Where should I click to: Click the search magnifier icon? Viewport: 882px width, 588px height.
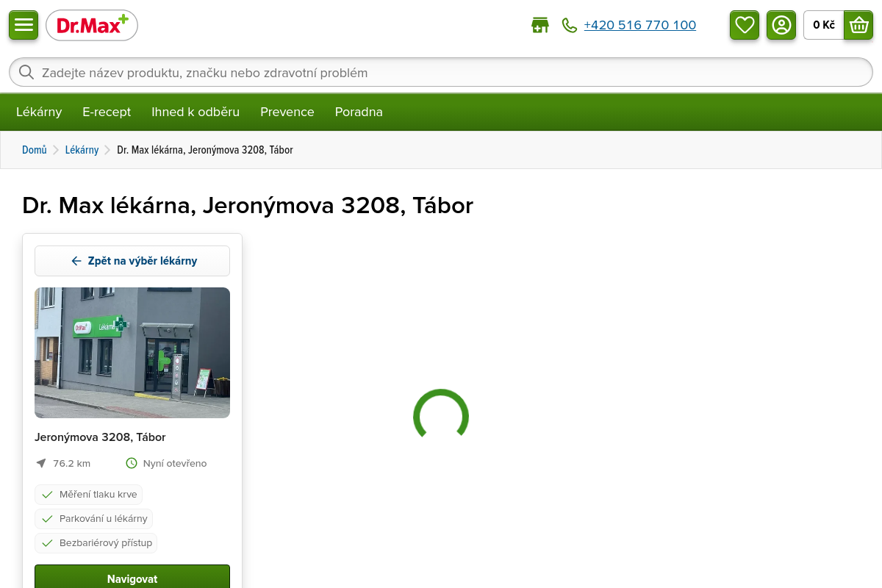click(x=26, y=72)
